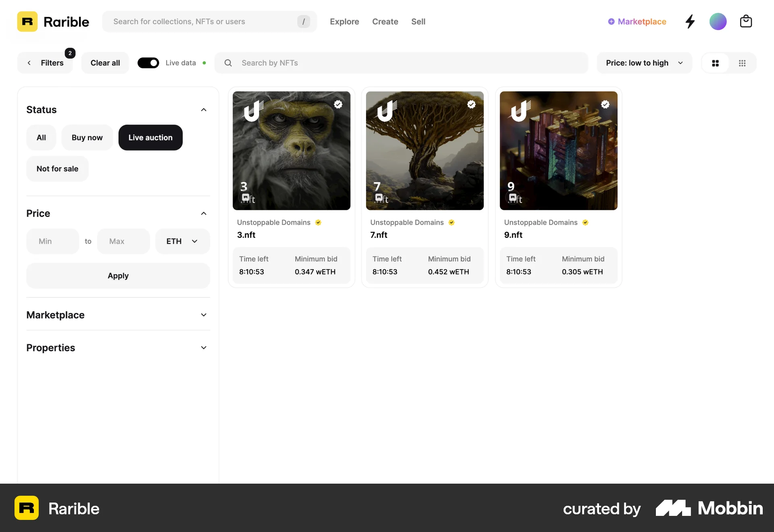Select the 'Buy now' status filter
This screenshot has height=532, width=774.
[87, 137]
